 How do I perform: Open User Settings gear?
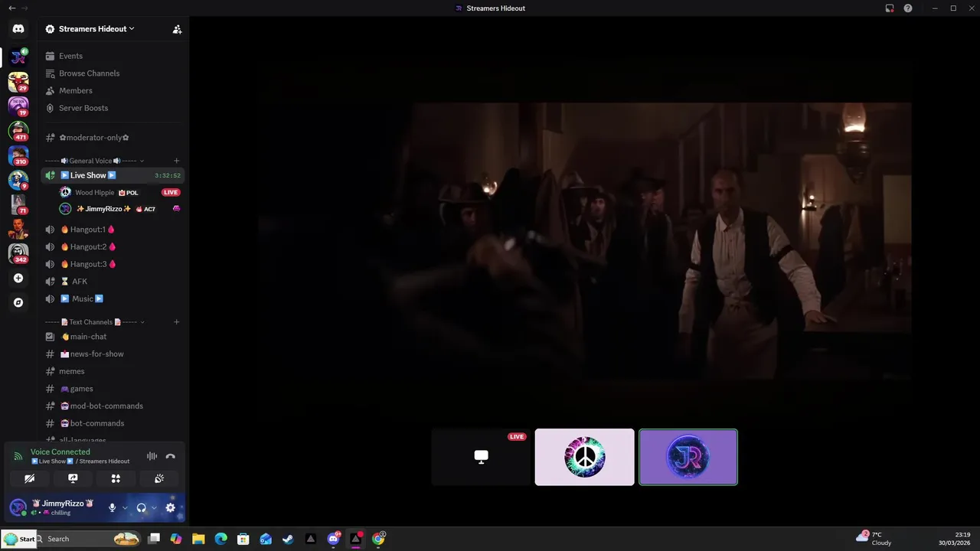click(170, 507)
